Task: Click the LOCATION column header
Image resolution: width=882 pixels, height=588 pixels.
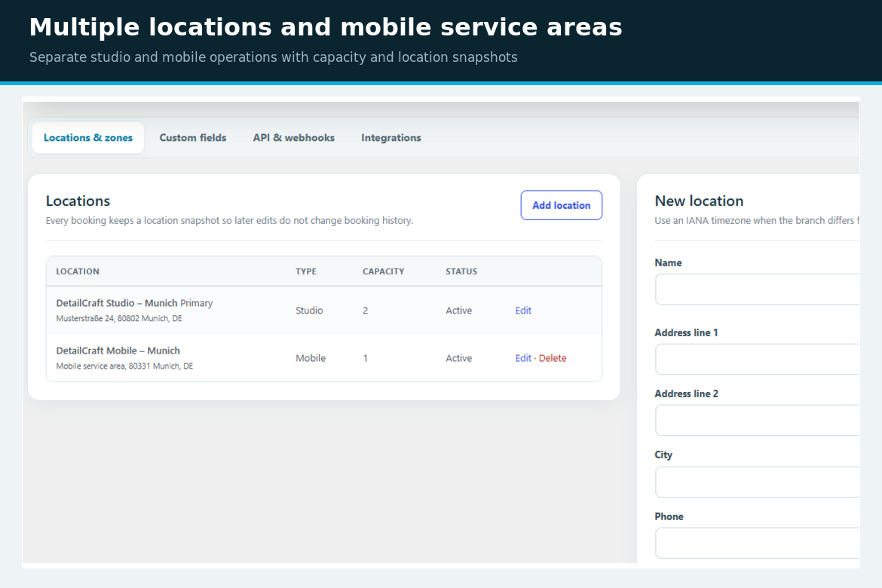Action: tap(78, 272)
